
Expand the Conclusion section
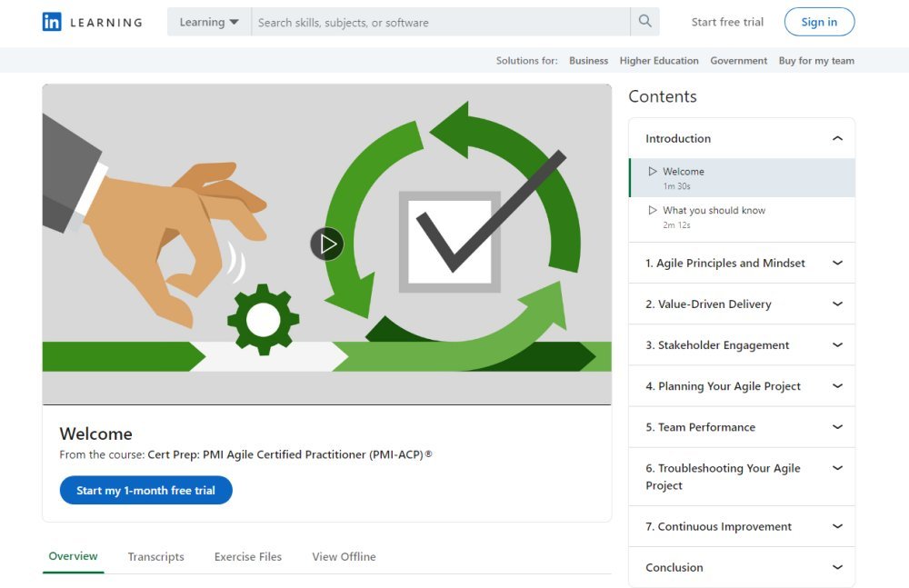point(742,567)
